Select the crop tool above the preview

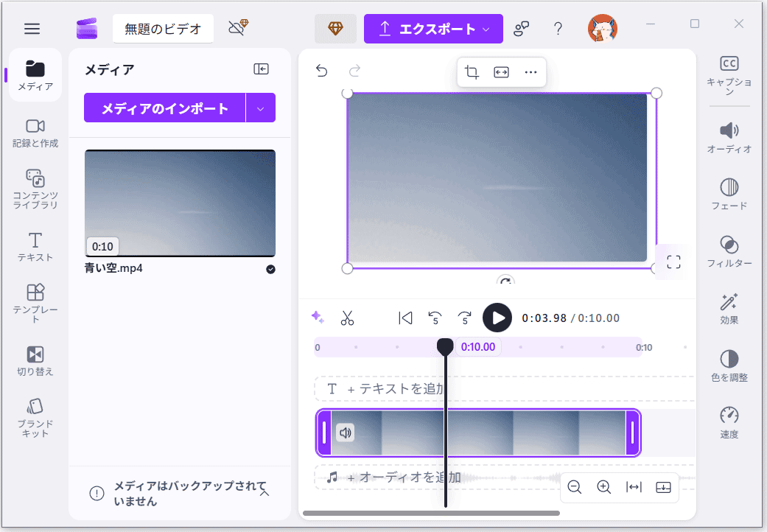coord(472,72)
